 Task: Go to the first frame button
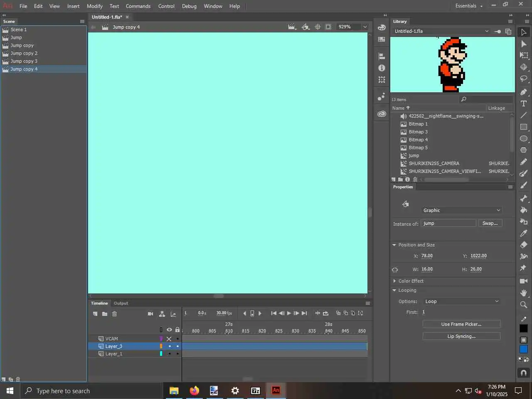click(273, 313)
